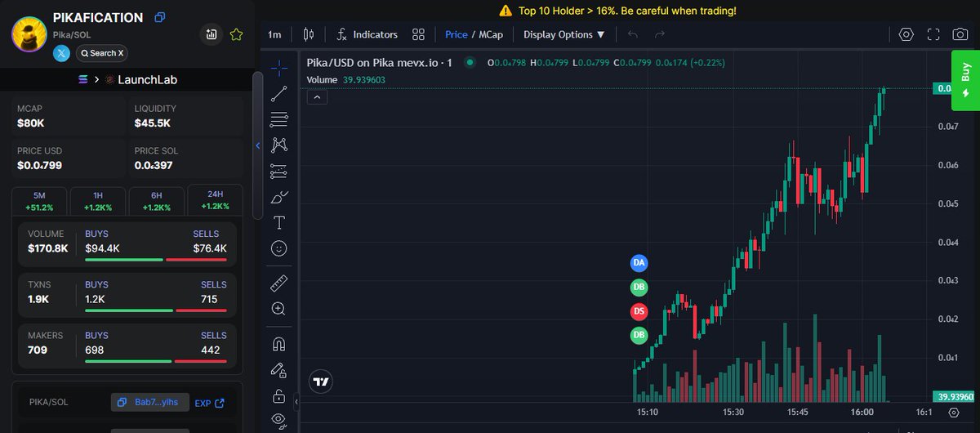The width and height of the screenshot is (980, 433).
Task: Select the Zoom In tool
Action: pyautogui.click(x=279, y=309)
